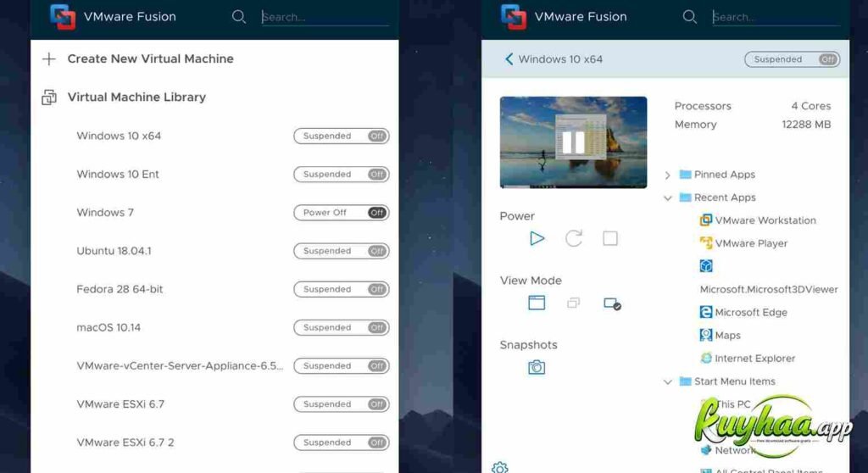Image resolution: width=868 pixels, height=473 pixels.
Task: Click the plus icon beside Create New Virtual Machine
Action: 49,58
